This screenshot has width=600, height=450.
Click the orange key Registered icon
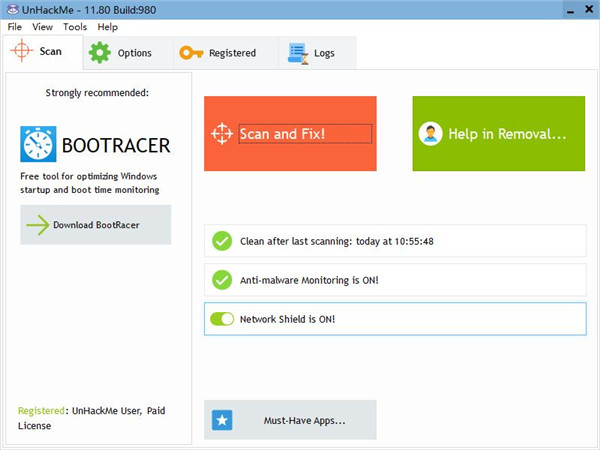(191, 52)
